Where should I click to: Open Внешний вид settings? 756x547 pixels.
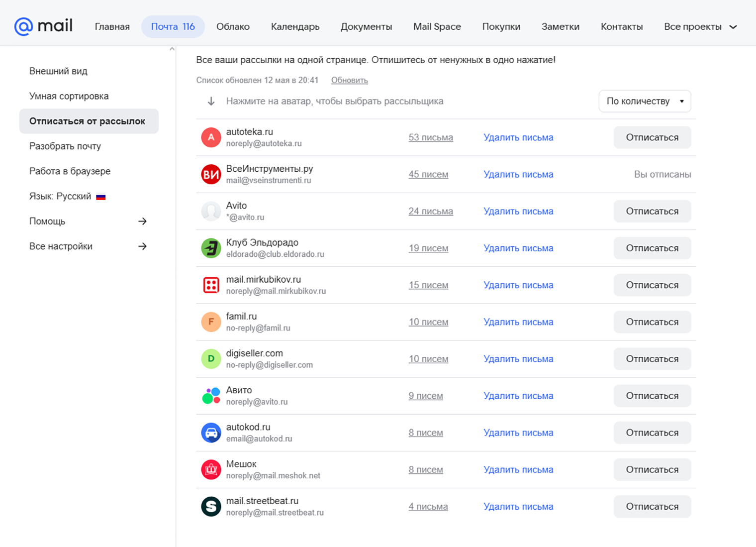point(58,71)
